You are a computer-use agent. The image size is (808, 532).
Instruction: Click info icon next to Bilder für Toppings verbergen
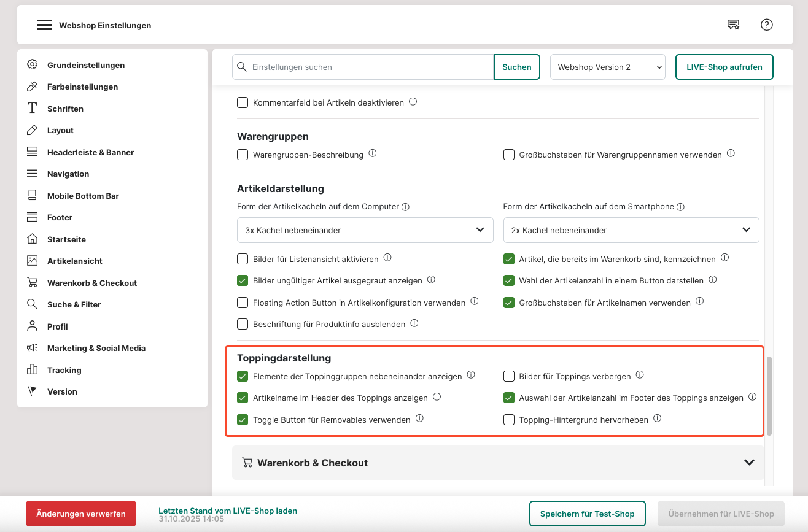[640, 375]
